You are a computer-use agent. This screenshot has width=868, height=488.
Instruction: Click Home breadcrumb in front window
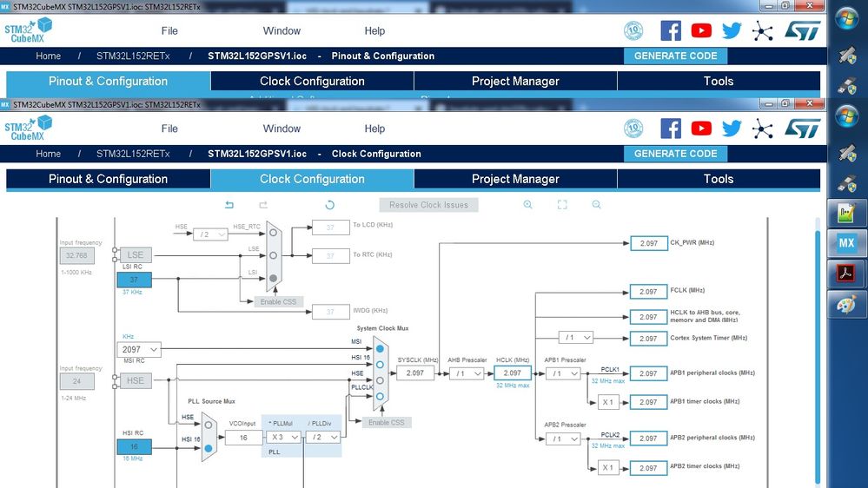48,154
